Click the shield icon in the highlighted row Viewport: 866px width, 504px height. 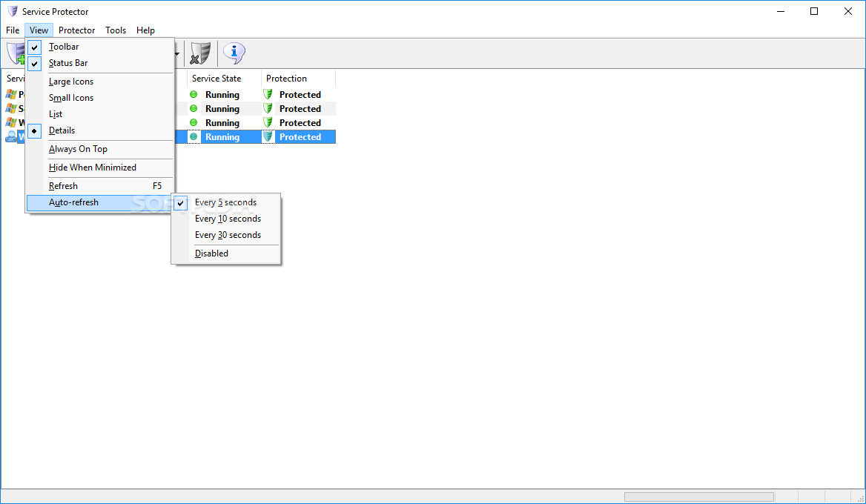click(x=268, y=137)
